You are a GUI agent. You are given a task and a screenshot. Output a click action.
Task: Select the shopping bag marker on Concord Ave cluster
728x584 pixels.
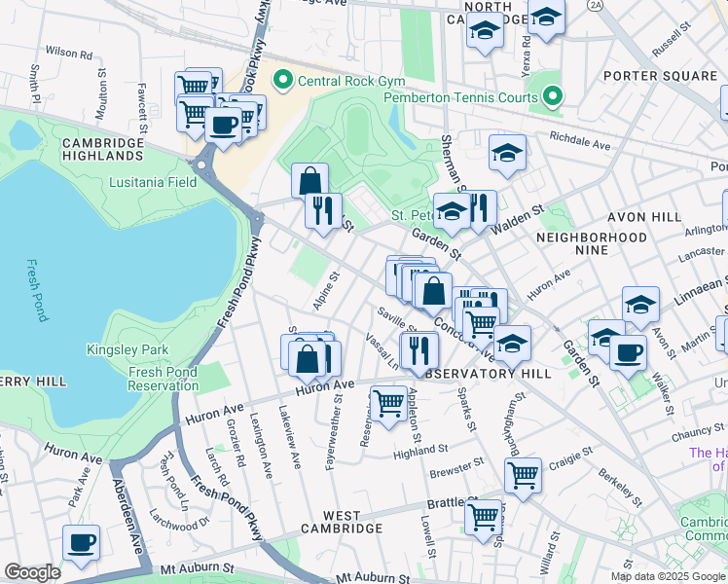434,293
